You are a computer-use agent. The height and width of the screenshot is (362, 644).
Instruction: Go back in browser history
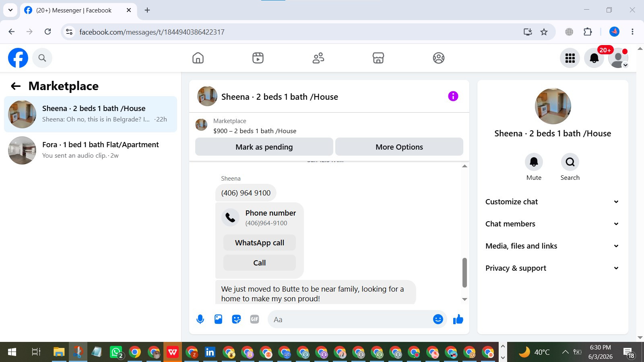(x=12, y=32)
